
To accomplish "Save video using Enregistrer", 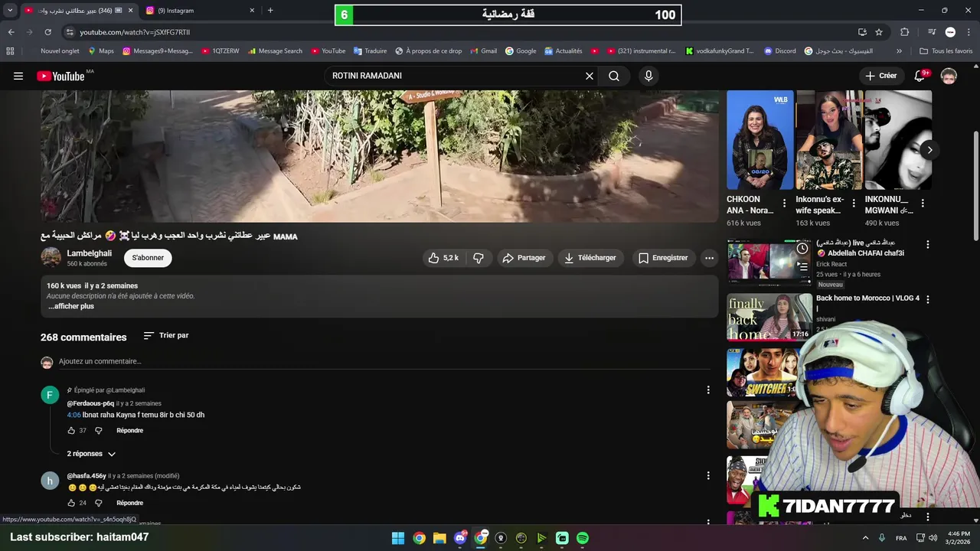I will coord(663,258).
